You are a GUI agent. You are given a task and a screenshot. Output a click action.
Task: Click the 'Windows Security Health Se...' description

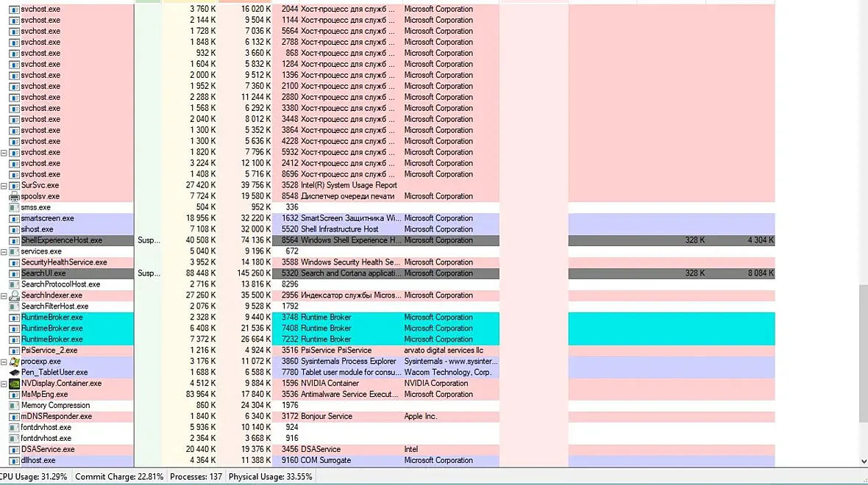350,262
